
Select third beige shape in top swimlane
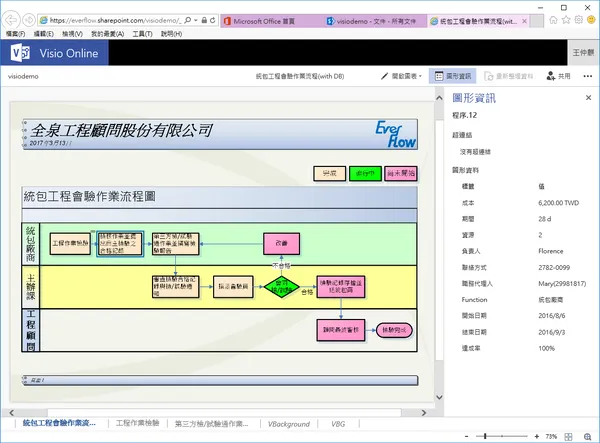click(x=176, y=243)
